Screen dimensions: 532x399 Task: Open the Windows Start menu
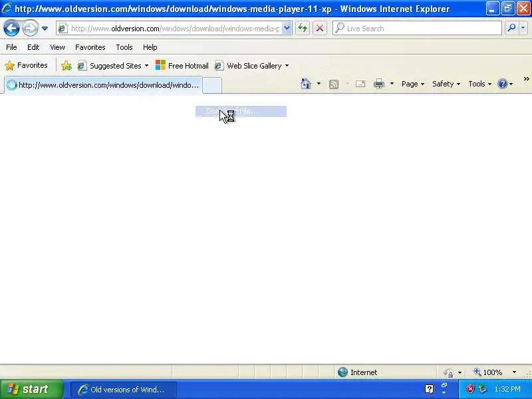tap(31, 389)
